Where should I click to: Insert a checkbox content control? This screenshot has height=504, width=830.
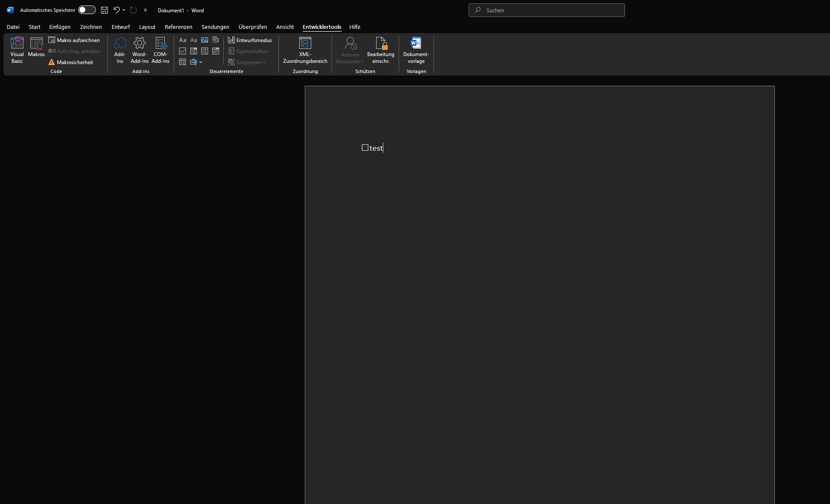tap(183, 51)
